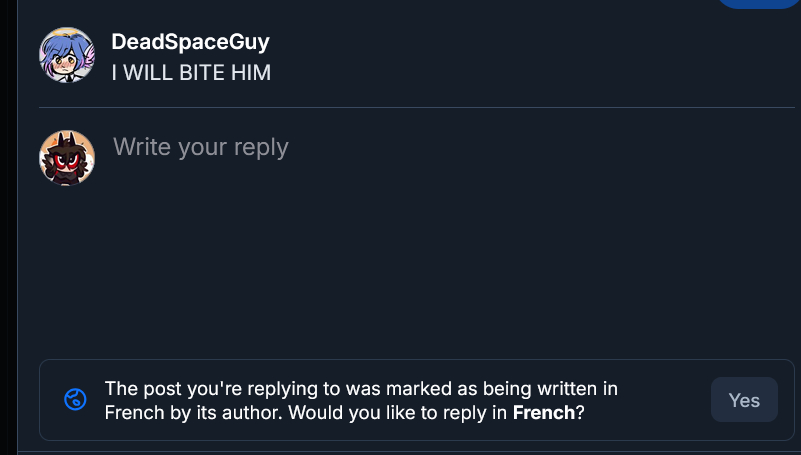Click the "Guy" ending of the username
Screen dimensions: 801x455
[248, 42]
